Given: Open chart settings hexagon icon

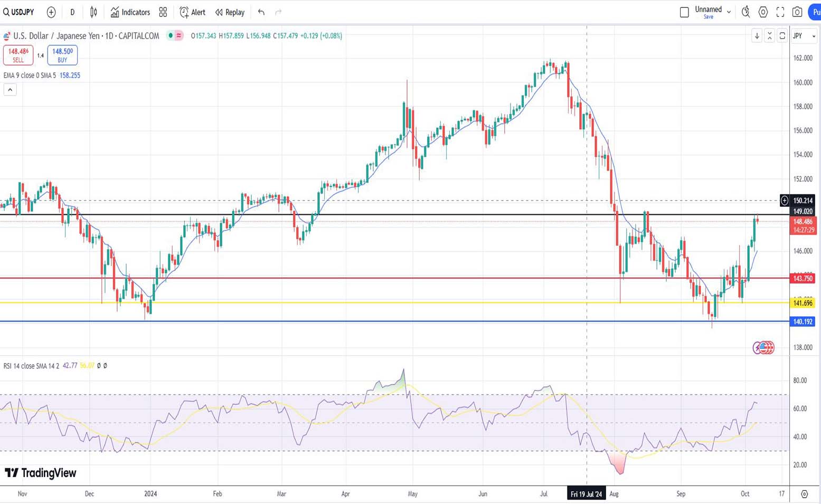Looking at the screenshot, I should point(763,12).
